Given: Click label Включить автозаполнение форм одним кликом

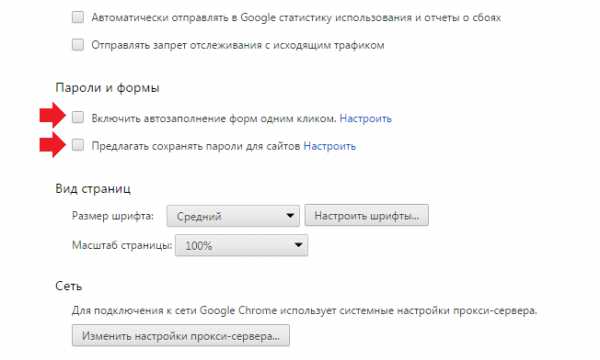Looking at the screenshot, I should point(214,119).
